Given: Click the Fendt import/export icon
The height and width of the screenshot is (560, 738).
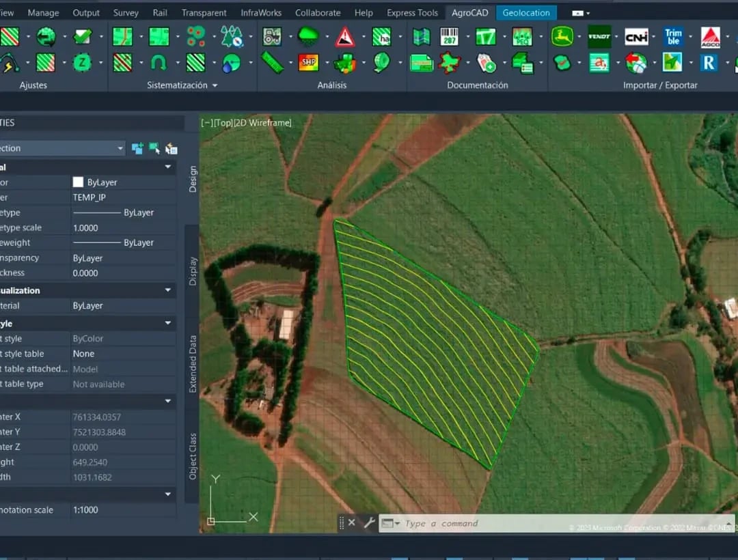Looking at the screenshot, I should click(x=599, y=37).
